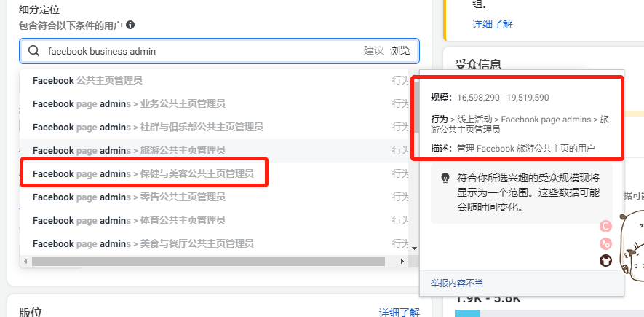Click the suggestion list horizontal scrollbar thumb
The image size is (644, 317).
click(208, 261)
